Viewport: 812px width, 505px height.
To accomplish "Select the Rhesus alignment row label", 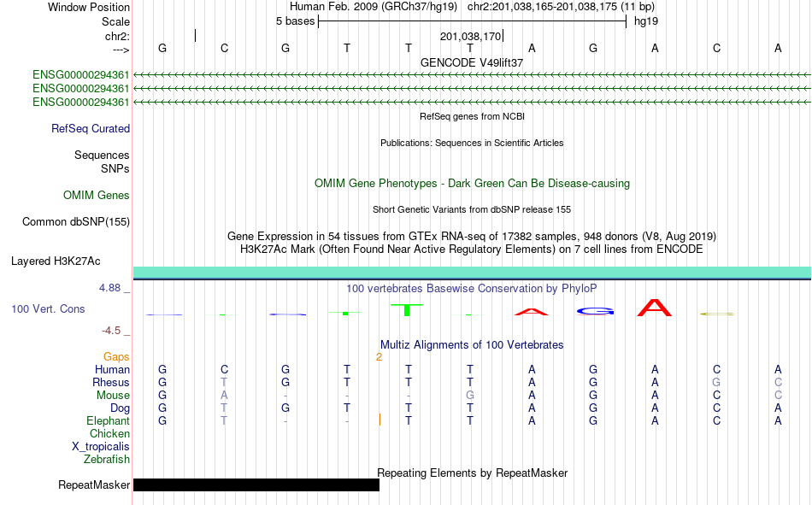I will pos(111,382).
